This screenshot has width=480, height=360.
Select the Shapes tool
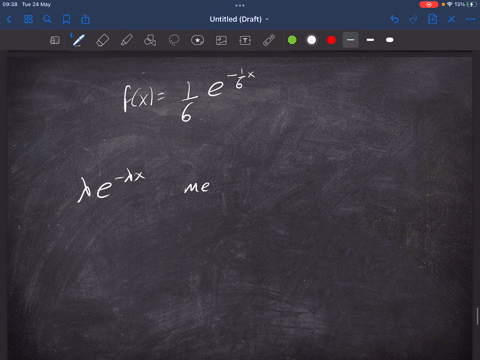(x=150, y=40)
